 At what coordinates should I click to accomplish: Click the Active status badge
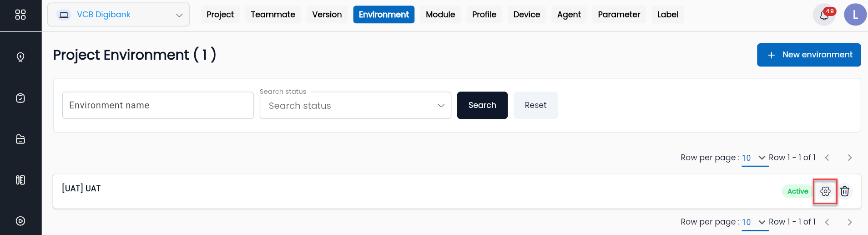tap(797, 191)
